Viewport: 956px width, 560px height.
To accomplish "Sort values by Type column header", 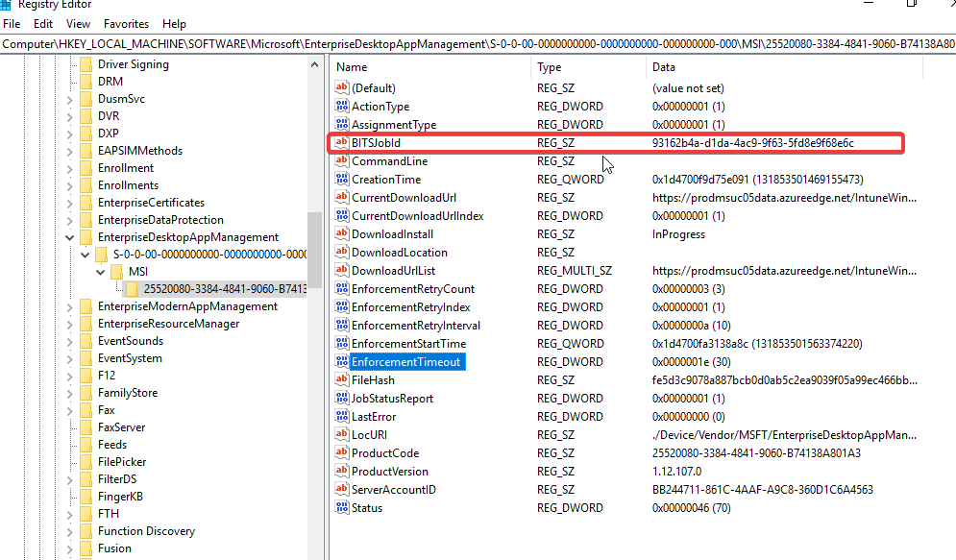I will [588, 67].
